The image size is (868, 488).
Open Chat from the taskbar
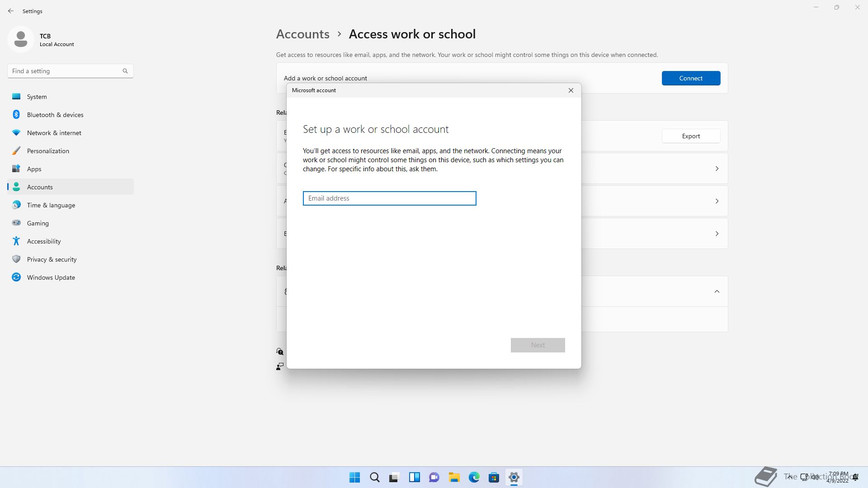(434, 477)
